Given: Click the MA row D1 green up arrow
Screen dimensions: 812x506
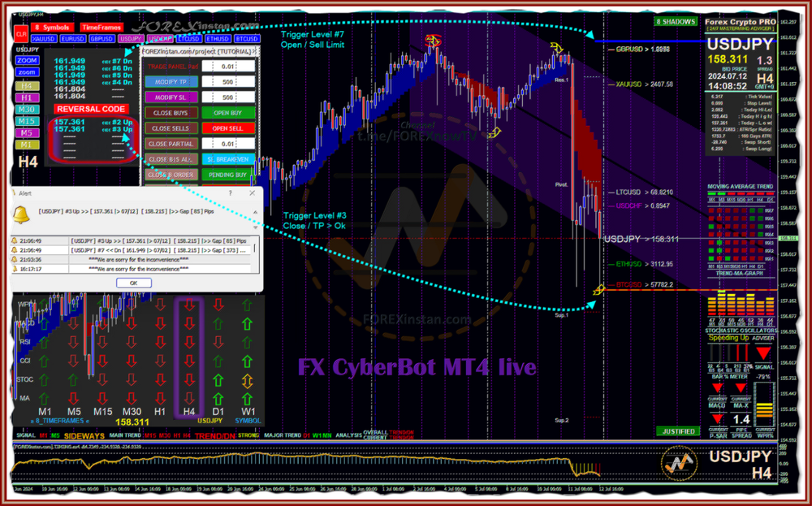Looking at the screenshot, I should 218,399.
